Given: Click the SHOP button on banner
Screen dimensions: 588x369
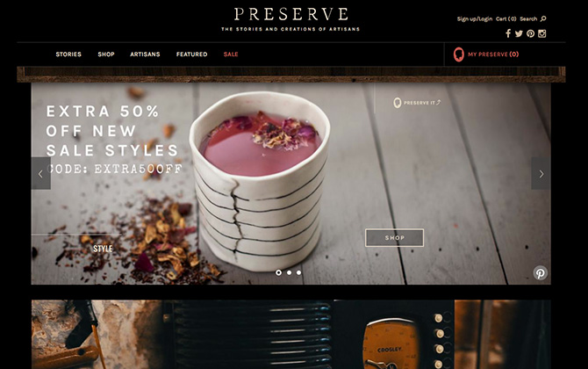Looking at the screenshot, I should pos(395,237).
